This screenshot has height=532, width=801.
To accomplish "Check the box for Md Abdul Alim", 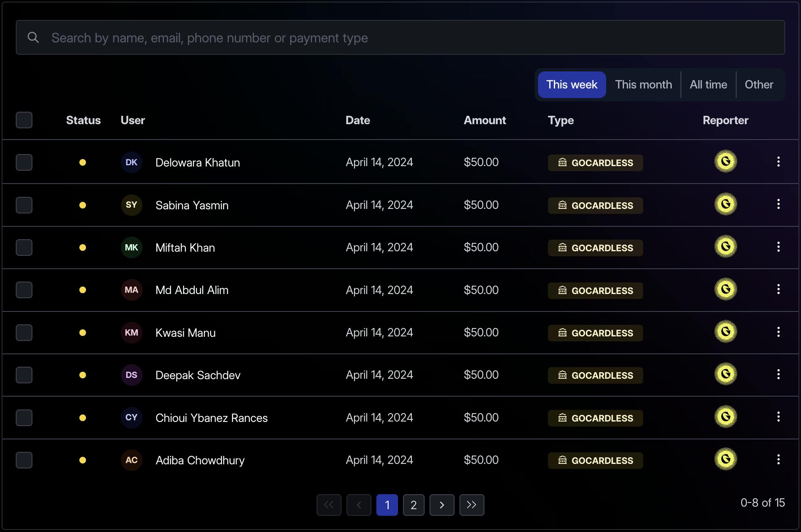I will pos(24,290).
